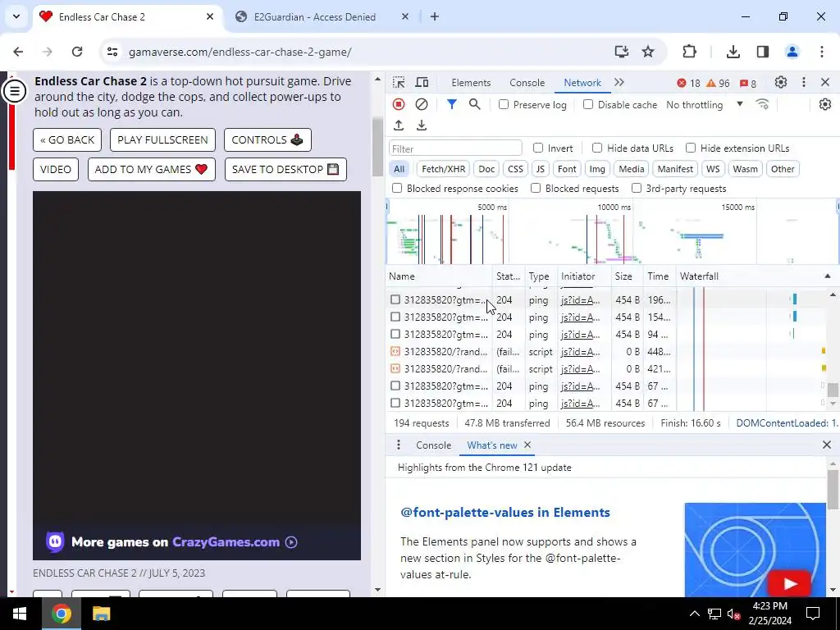840x630 pixels.
Task: Toggle the network filter funnel icon
Action: point(452,104)
